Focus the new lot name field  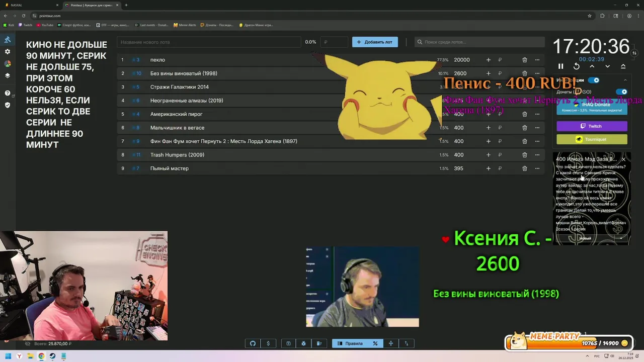(209, 42)
